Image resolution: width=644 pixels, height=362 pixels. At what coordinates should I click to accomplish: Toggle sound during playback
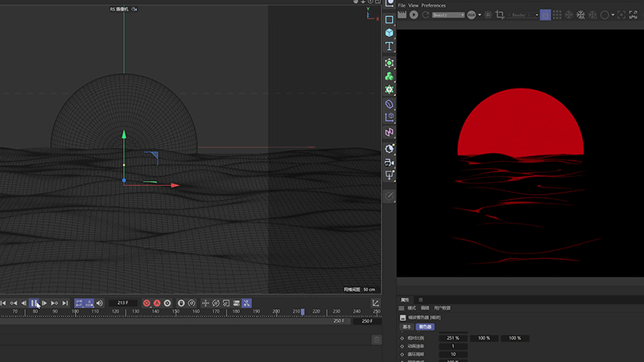coord(100,303)
